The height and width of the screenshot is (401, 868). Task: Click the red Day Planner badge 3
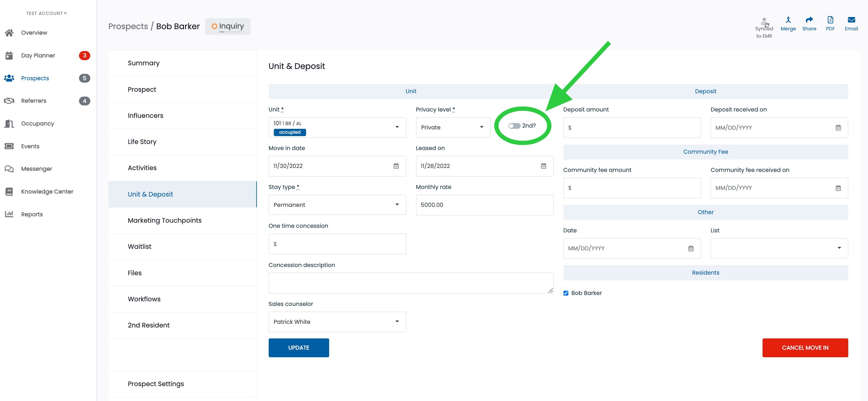[x=84, y=56]
